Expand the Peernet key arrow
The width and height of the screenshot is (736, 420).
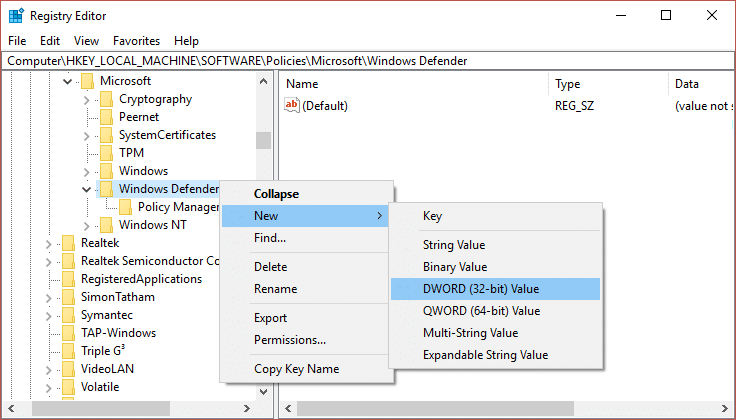click(87, 117)
